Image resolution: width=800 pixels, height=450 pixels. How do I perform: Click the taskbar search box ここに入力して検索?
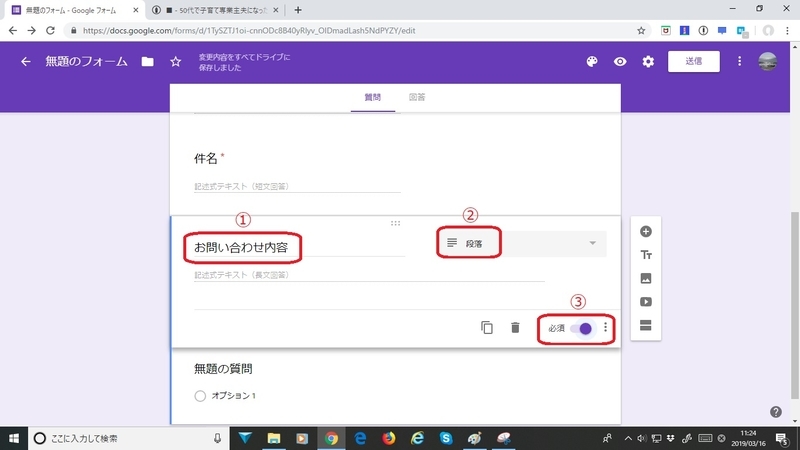coord(128,438)
